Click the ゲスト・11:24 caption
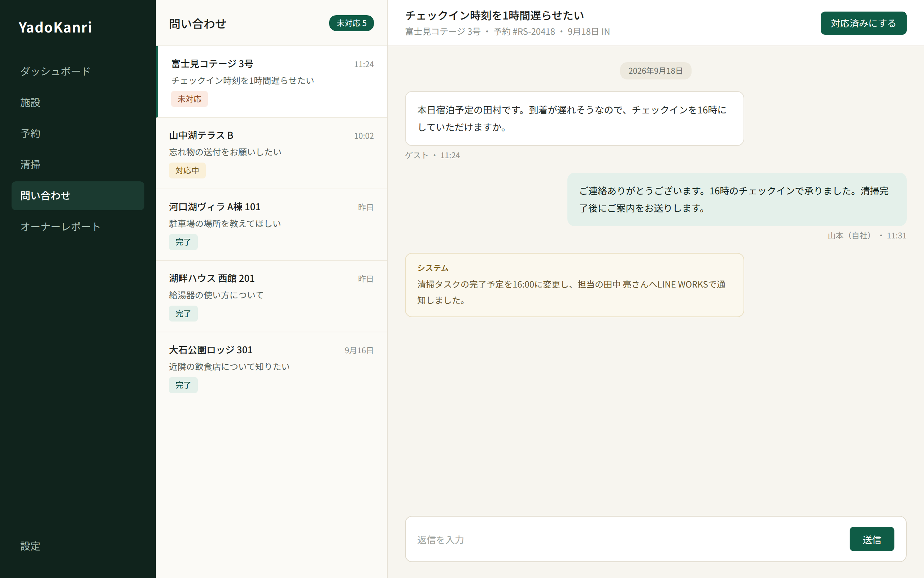This screenshot has width=924, height=578. [432, 155]
